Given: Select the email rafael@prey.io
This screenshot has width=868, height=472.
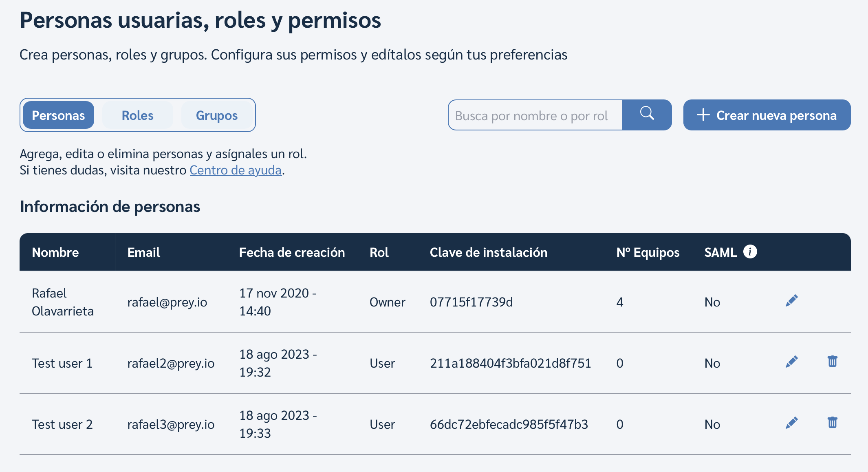Looking at the screenshot, I should pos(167,302).
